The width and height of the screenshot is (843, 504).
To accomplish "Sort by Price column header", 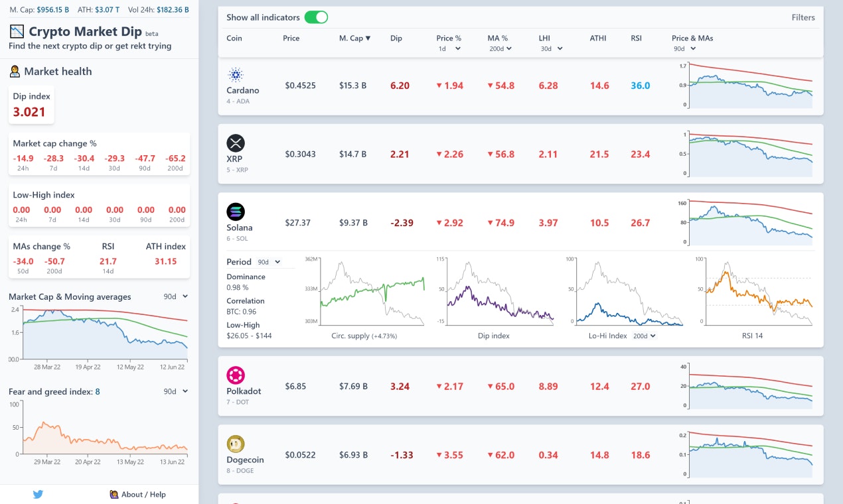I will click(291, 38).
